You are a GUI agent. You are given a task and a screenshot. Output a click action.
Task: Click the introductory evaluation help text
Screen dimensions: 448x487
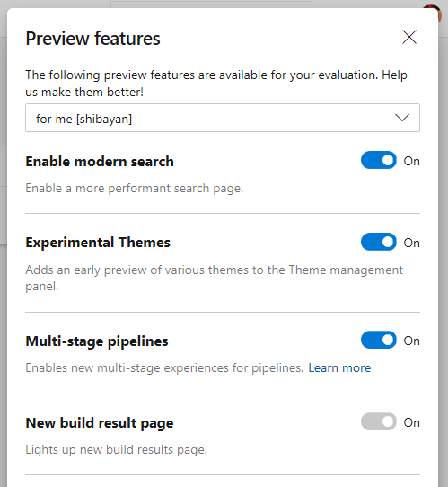pyautogui.click(x=216, y=84)
